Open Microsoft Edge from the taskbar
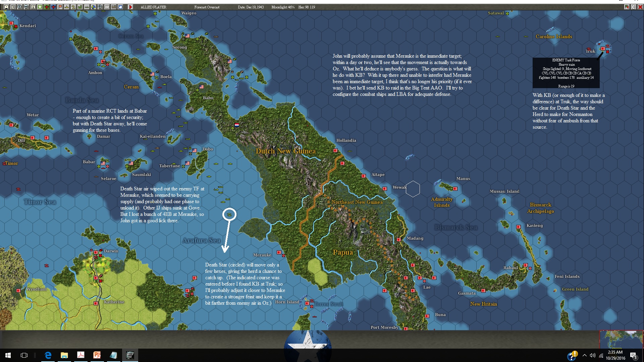 pyautogui.click(x=48, y=355)
